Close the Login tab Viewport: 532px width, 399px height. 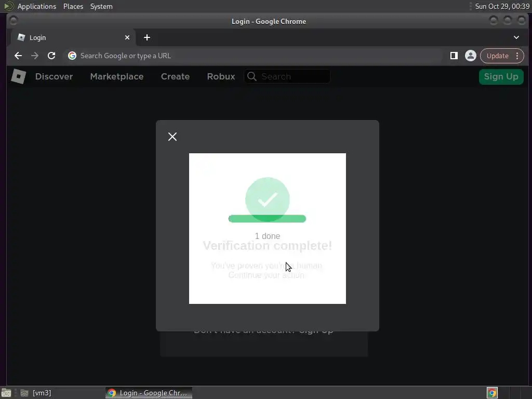pyautogui.click(x=127, y=37)
